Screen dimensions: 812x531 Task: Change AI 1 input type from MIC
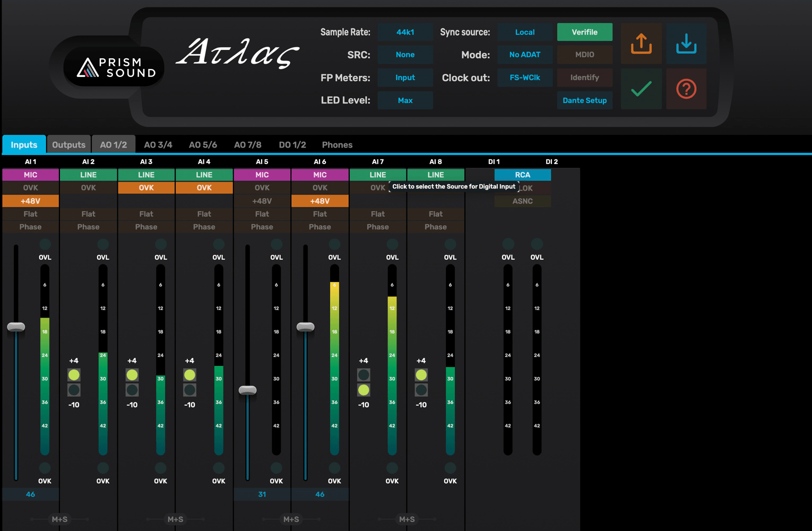click(30, 175)
